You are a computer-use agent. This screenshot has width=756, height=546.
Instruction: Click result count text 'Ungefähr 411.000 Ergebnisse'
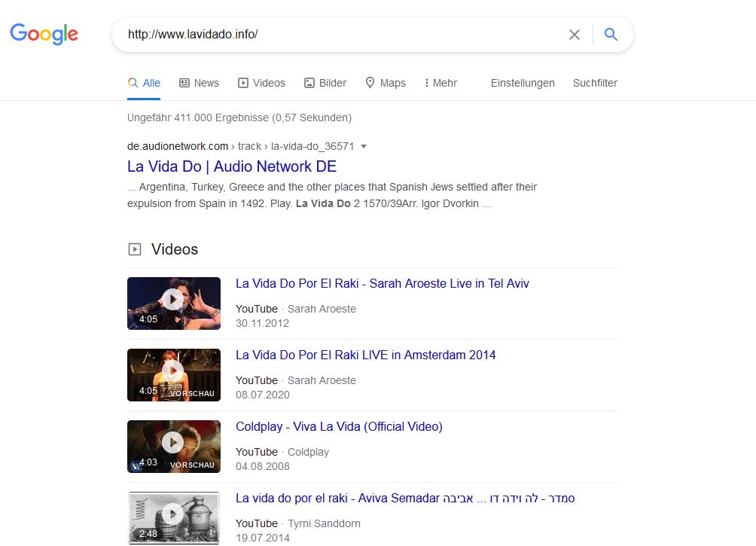198,117
